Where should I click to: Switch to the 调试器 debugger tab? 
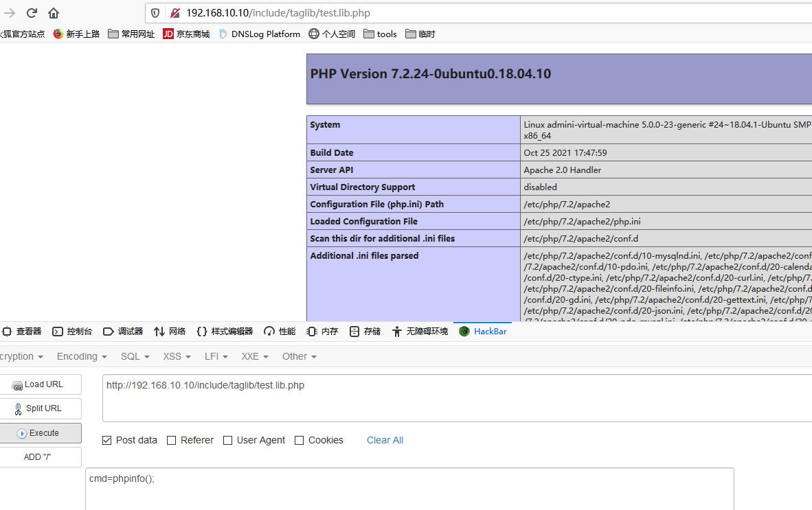point(123,332)
